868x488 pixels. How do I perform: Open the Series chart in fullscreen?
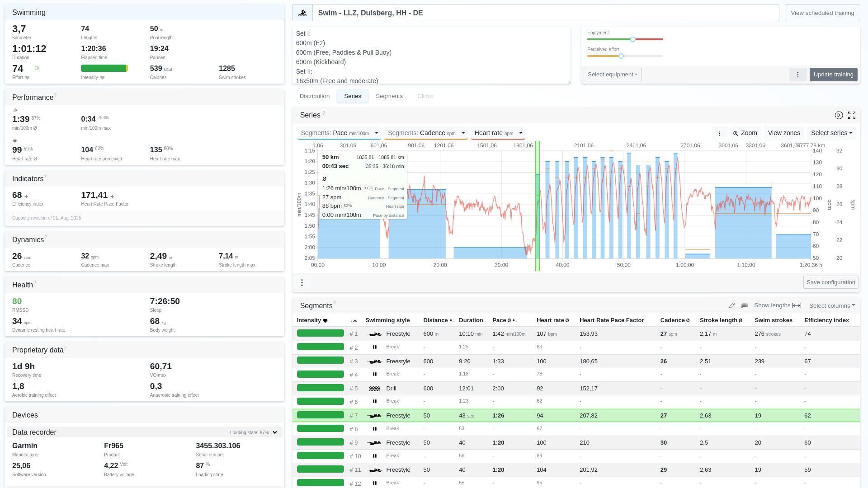click(852, 115)
